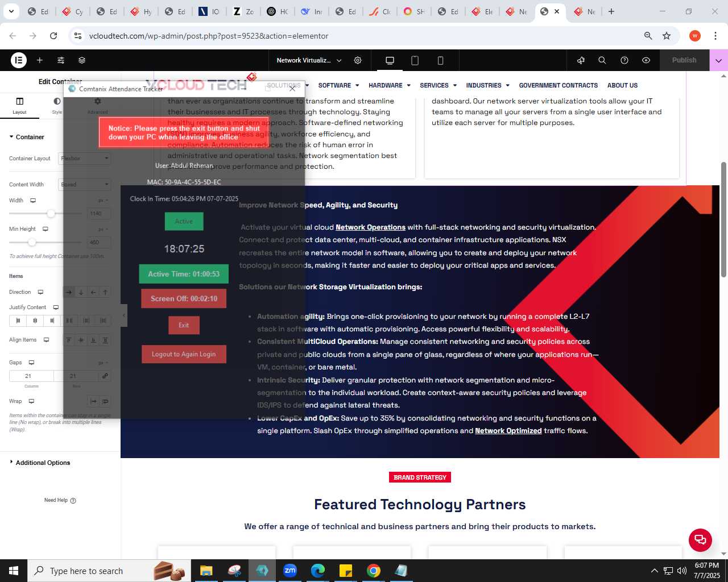This screenshot has height=582, width=728.
Task: Click the Add Element plus icon
Action: [40, 60]
